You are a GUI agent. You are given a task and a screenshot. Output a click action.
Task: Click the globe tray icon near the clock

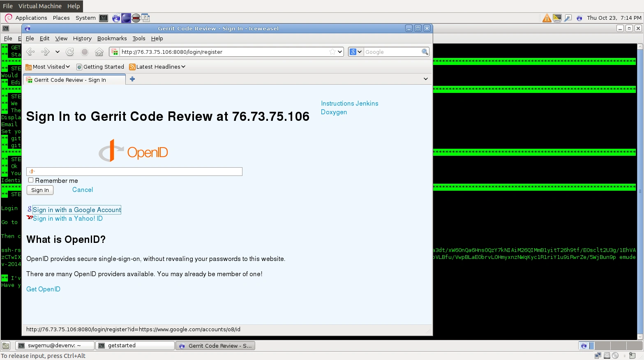579,18
